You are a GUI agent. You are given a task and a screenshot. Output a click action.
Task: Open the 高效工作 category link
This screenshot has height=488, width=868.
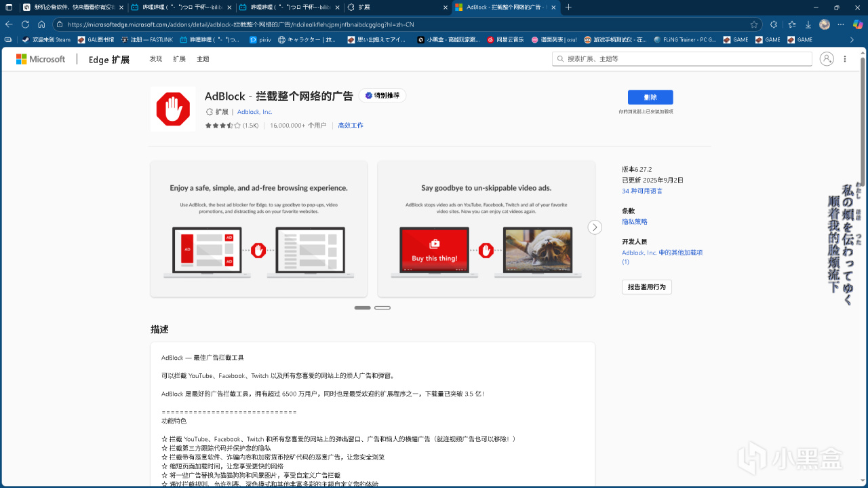click(x=351, y=126)
